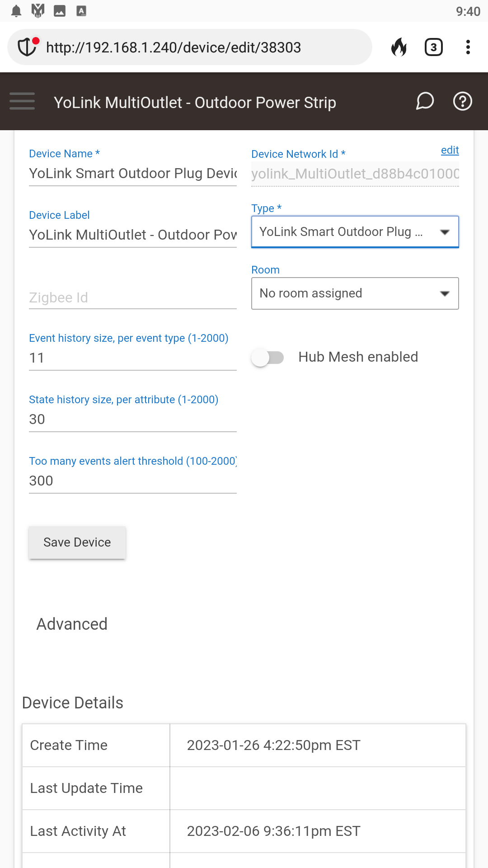The height and width of the screenshot is (868, 488).
Task: Click the Create Time row label
Action: (69, 745)
